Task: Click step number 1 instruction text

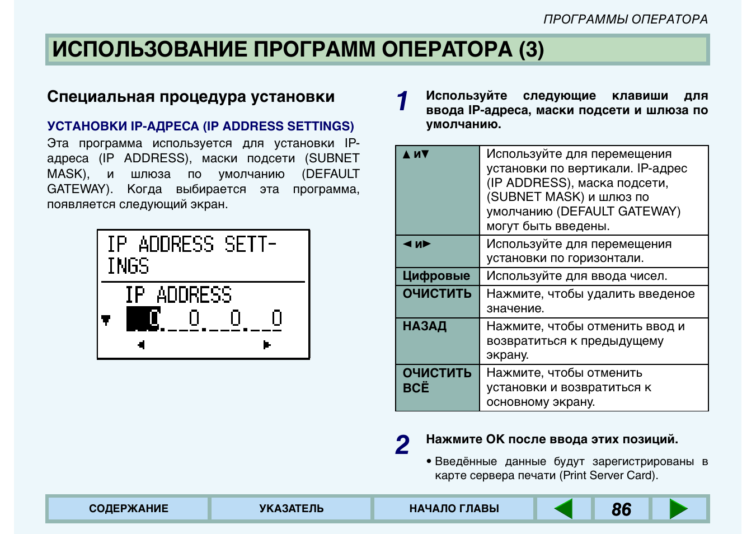Action: coord(567,110)
